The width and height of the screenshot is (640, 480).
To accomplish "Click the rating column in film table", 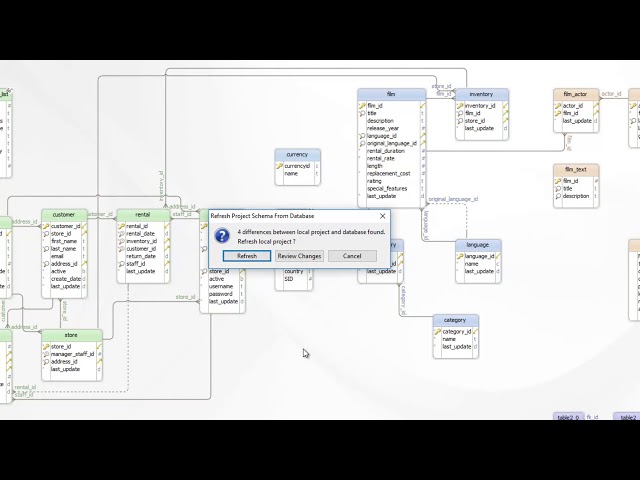I will (374, 181).
